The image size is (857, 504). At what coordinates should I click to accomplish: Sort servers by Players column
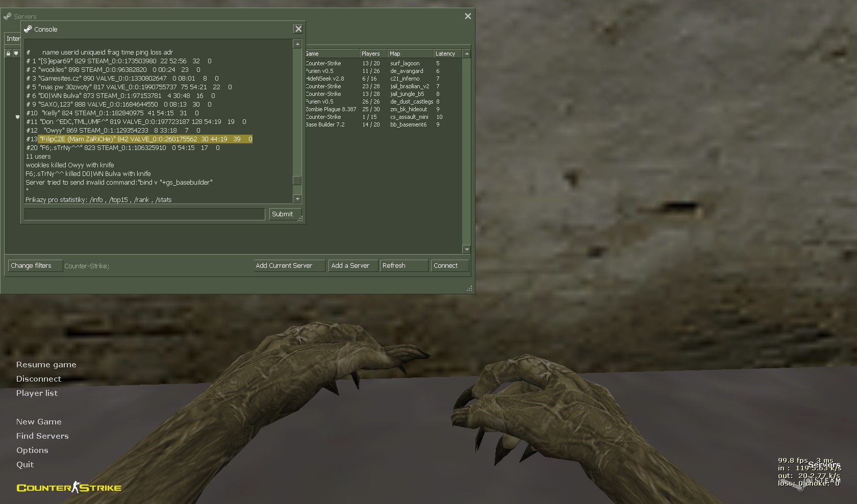[x=373, y=54]
